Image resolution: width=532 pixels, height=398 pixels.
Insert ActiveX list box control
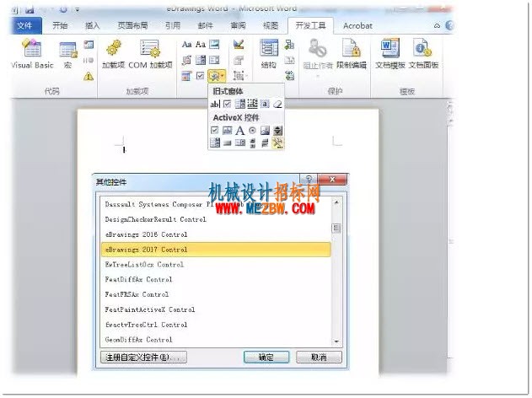pyautogui.click(x=240, y=143)
